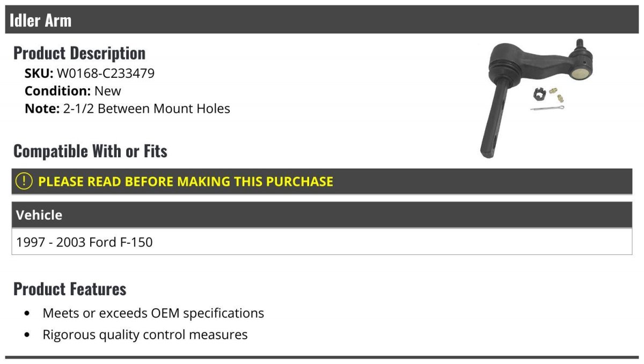Click the yellow exclamation warning icon
This screenshot has height=364, width=644.
click(x=24, y=181)
